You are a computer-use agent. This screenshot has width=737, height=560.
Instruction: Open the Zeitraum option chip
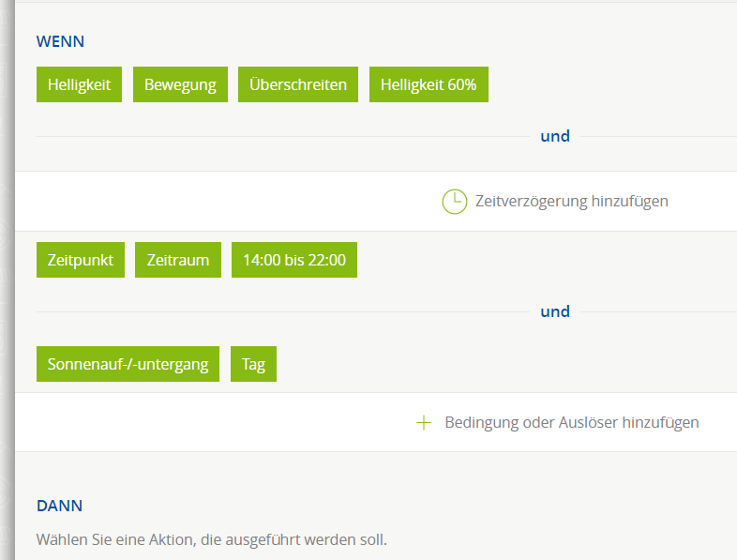[x=178, y=260]
